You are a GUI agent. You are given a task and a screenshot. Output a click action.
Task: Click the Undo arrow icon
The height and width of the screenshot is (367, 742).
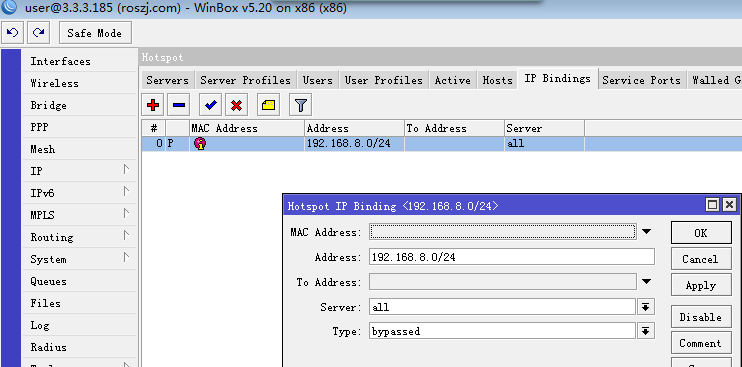click(13, 33)
